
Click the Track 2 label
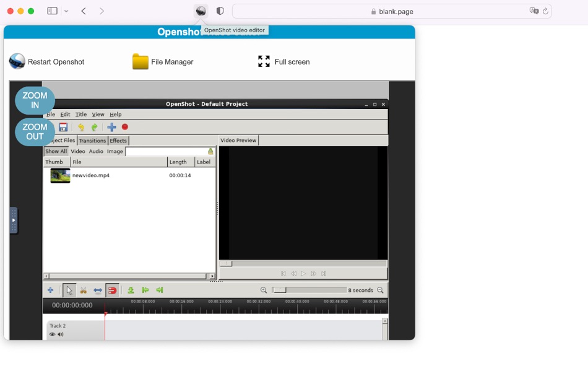point(58,326)
